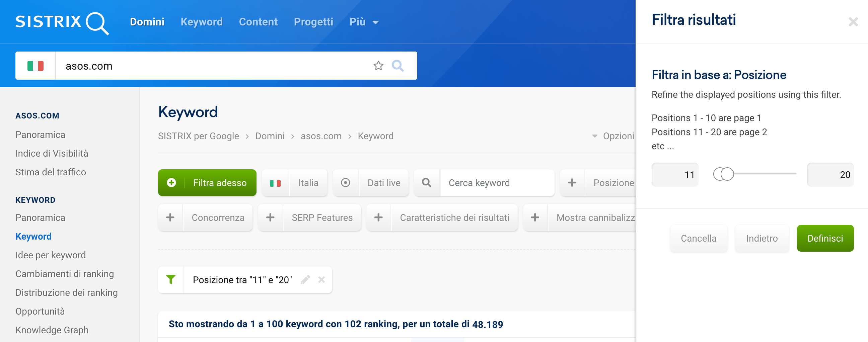Open Panoramica under ASOS.COM sidebar section
The height and width of the screenshot is (342, 868).
[x=41, y=135]
